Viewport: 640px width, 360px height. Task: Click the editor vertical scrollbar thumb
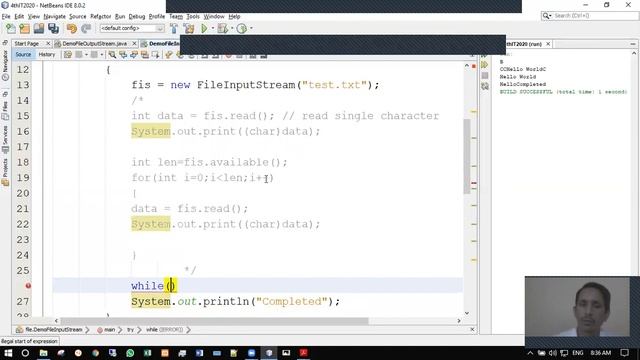[x=467, y=156]
